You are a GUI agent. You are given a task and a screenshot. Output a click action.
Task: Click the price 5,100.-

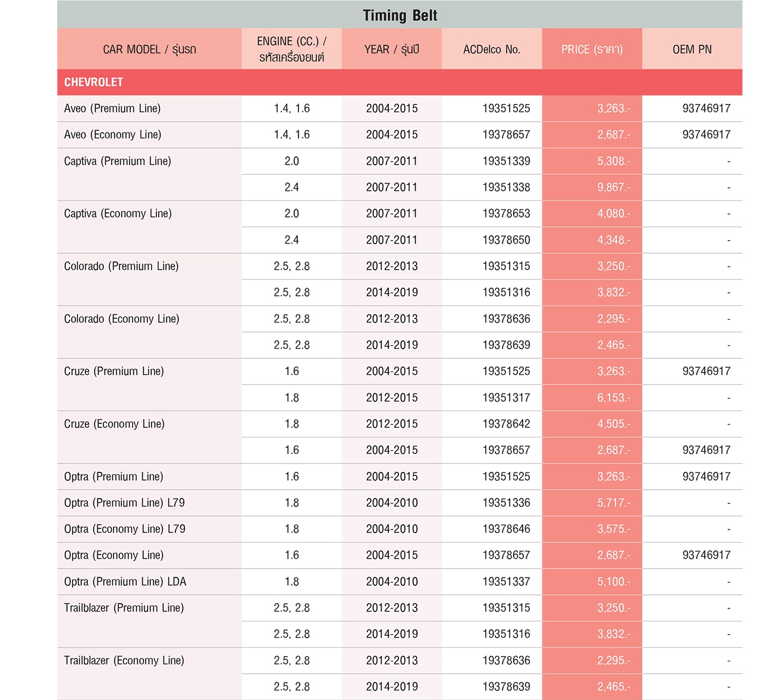coord(614,582)
